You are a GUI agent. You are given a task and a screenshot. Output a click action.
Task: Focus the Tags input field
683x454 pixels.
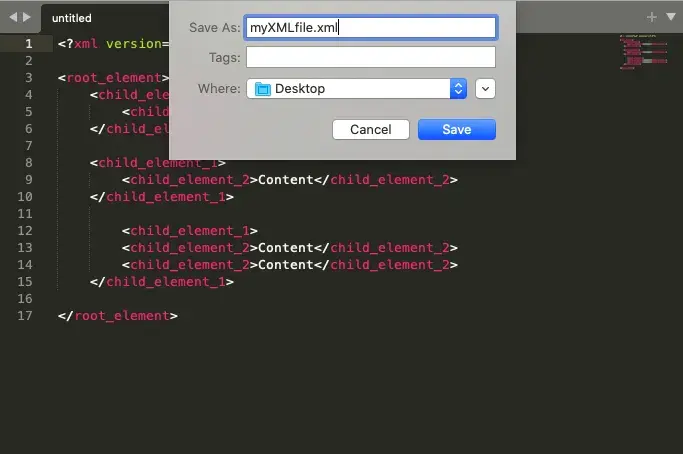click(370, 58)
